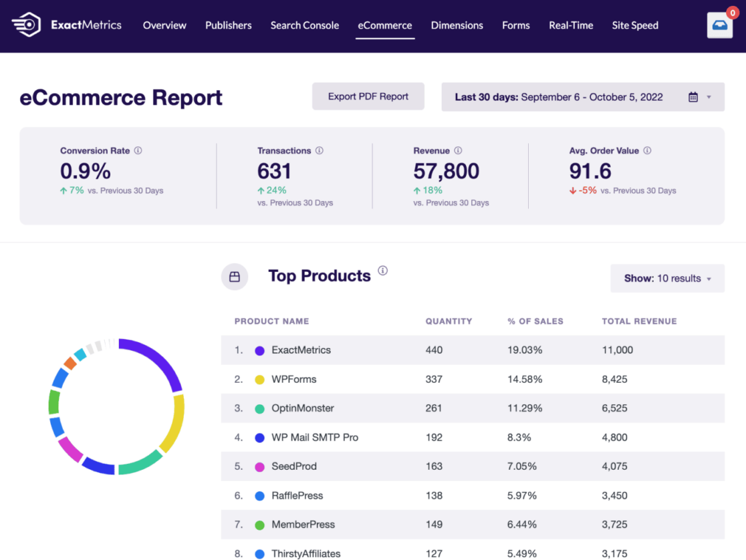746x560 pixels.
Task: Click the ExactMetrics logo icon
Action: coord(26,25)
